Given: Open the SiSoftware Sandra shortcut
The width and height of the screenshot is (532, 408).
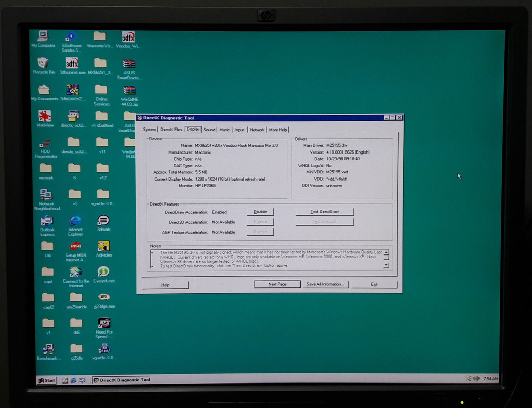Looking at the screenshot, I should pyautogui.click(x=71, y=41).
